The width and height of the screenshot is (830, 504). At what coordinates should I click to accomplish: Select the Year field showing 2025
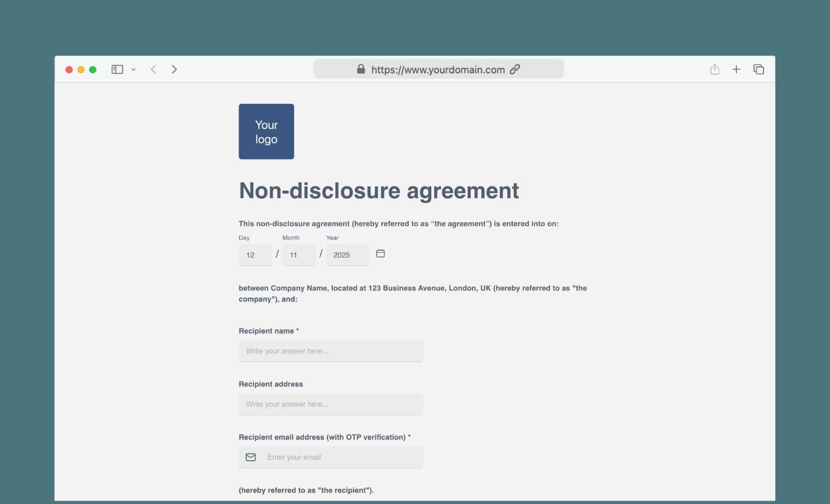347,255
